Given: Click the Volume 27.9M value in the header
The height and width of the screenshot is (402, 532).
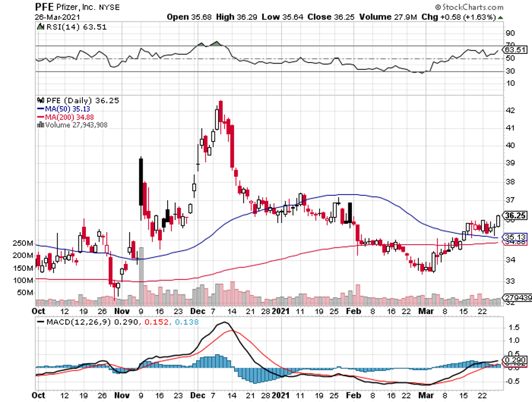Looking at the screenshot, I should point(388,17).
